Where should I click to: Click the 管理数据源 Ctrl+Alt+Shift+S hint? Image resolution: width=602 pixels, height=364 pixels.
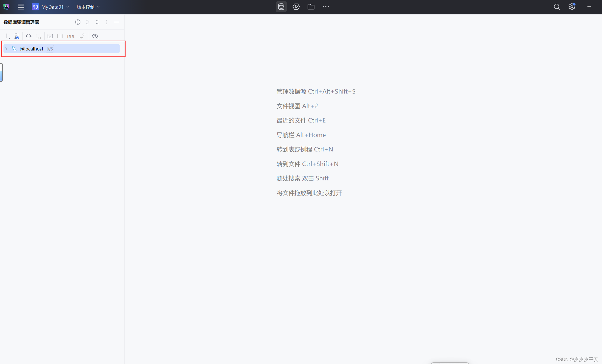(316, 91)
